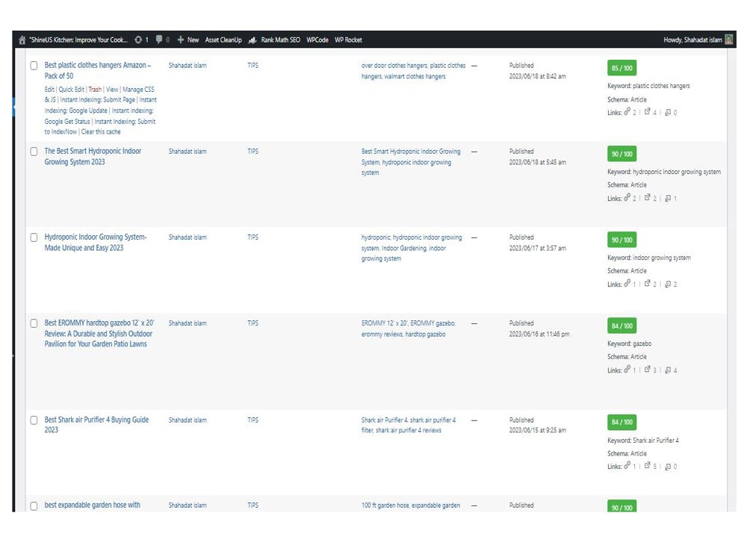This screenshot has height=560, width=747.
Task: Click incoming links icon for indoor growing system post
Action: [668, 284]
